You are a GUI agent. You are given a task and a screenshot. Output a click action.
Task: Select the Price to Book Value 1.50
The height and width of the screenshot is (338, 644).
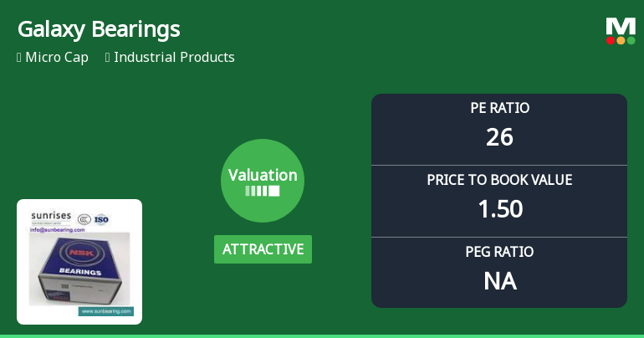499,209
